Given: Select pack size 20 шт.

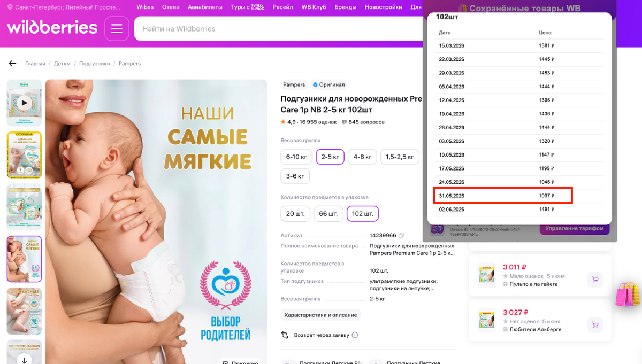Looking at the screenshot, I should click(x=295, y=214).
